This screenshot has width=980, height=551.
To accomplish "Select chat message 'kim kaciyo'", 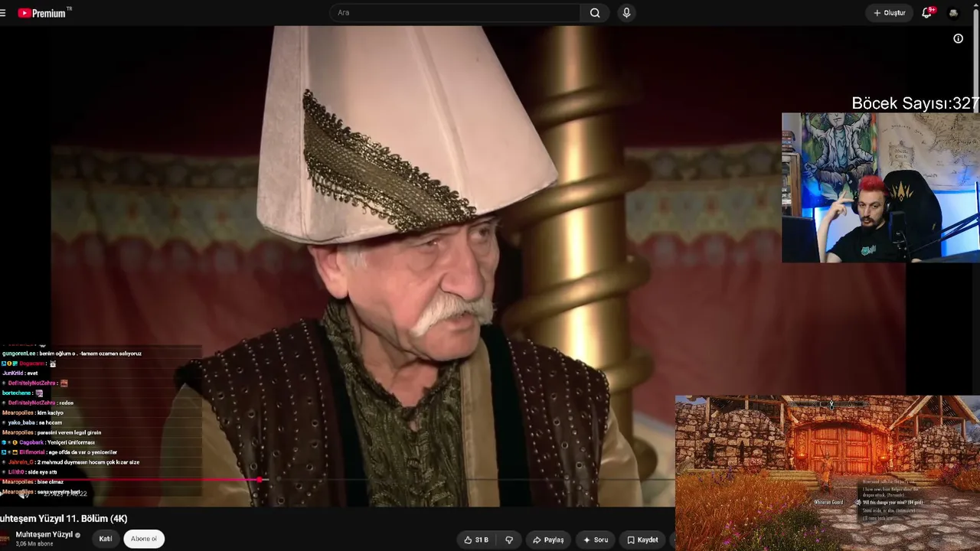I will coord(50,412).
